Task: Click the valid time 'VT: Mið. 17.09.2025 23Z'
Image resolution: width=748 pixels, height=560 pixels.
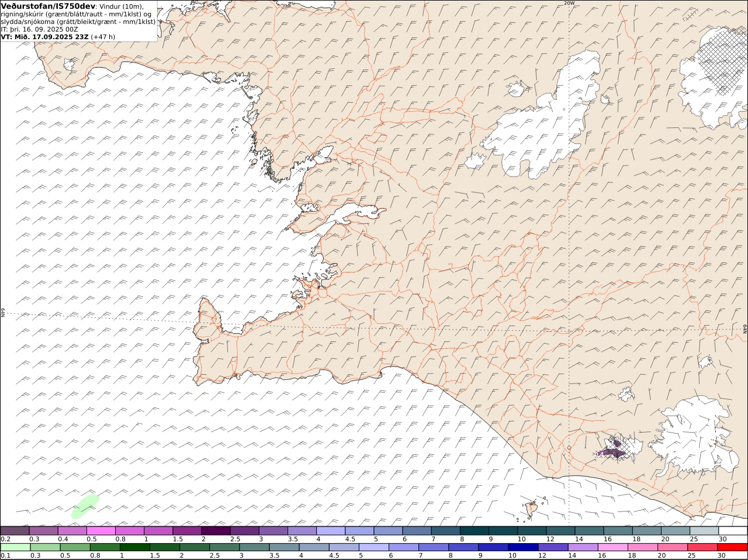Action: [44, 37]
